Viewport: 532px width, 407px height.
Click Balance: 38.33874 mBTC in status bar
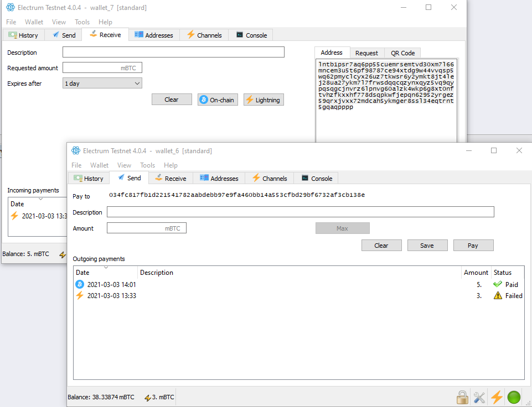(x=101, y=397)
